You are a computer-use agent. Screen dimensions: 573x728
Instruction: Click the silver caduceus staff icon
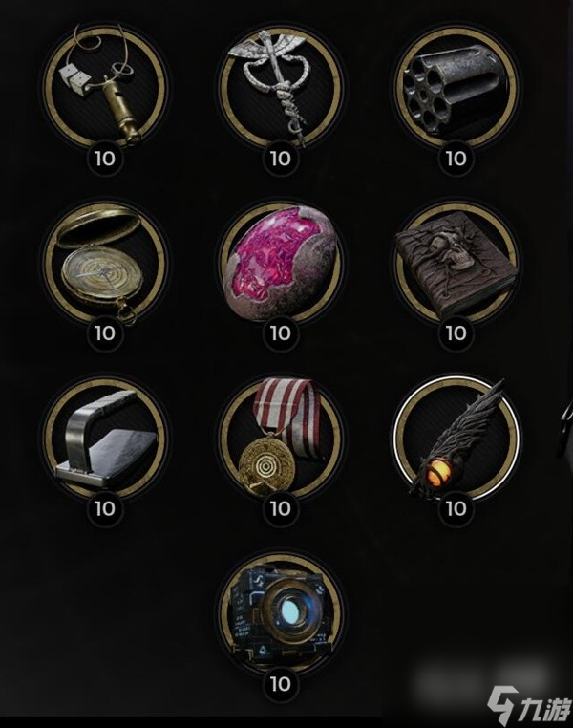point(280,87)
